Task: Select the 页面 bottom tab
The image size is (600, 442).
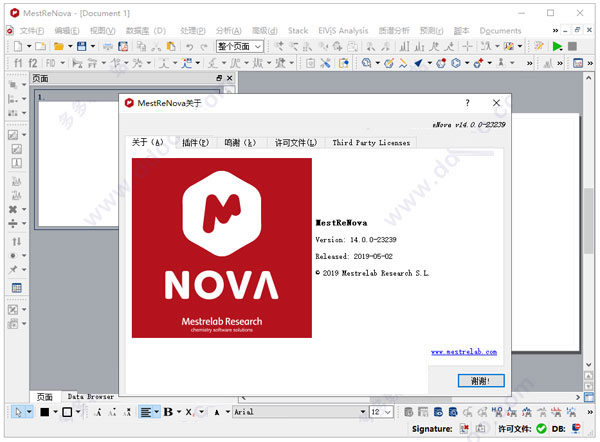Action: 44,397
